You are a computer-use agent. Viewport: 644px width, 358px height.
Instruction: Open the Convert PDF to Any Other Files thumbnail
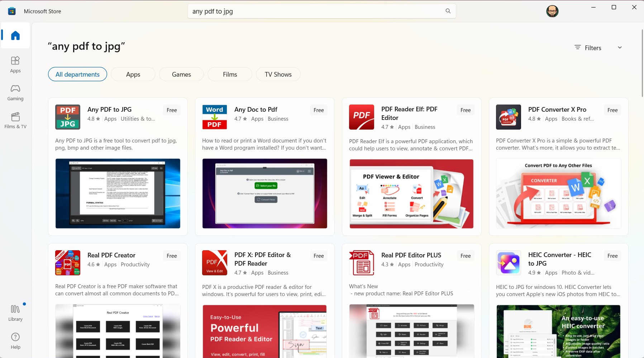coord(559,193)
